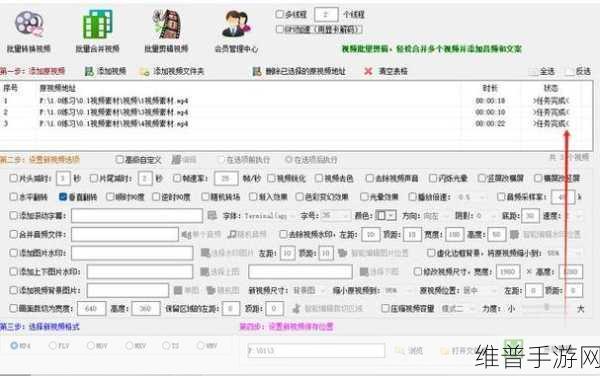This screenshot has width=600, height=376.
Task: Click the 智能编辑裁切区域 smart crop icon
Action: click(x=296, y=308)
